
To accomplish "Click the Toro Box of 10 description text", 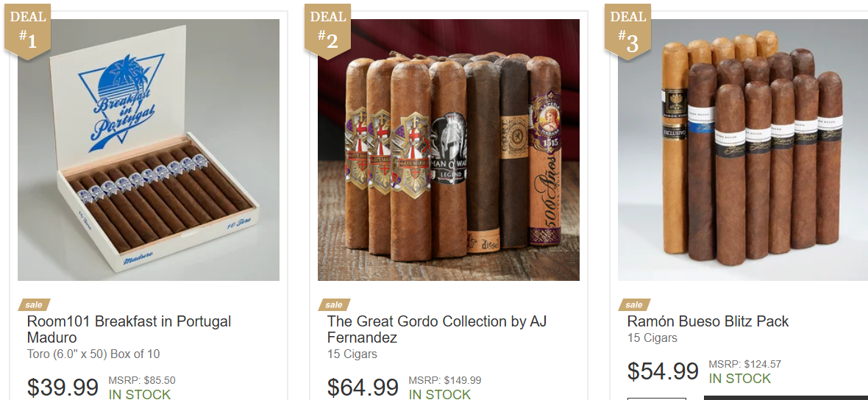I will [x=93, y=354].
